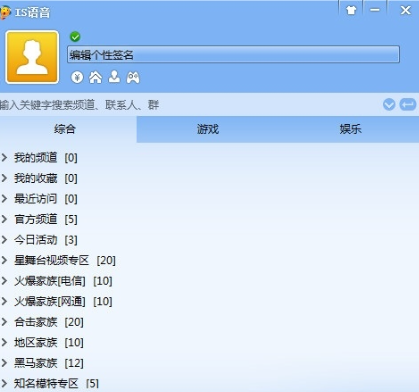Image resolution: width=419 pixels, height=392 pixels.
Task: Expand the 合击家族 chevron
Action: point(4,322)
